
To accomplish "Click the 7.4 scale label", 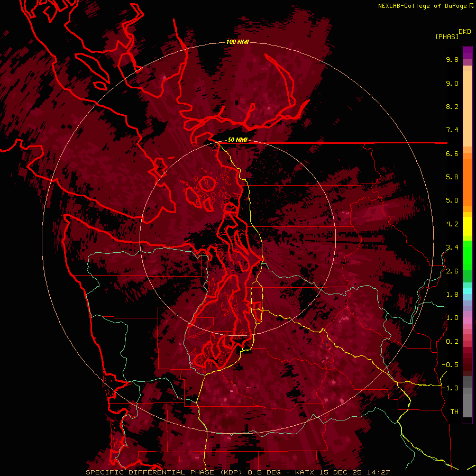I will (x=452, y=130).
